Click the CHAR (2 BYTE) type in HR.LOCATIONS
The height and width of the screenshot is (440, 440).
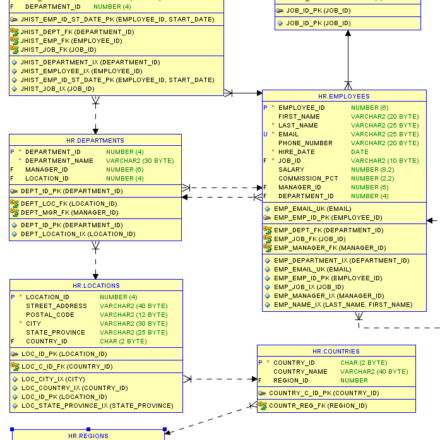(x=123, y=341)
